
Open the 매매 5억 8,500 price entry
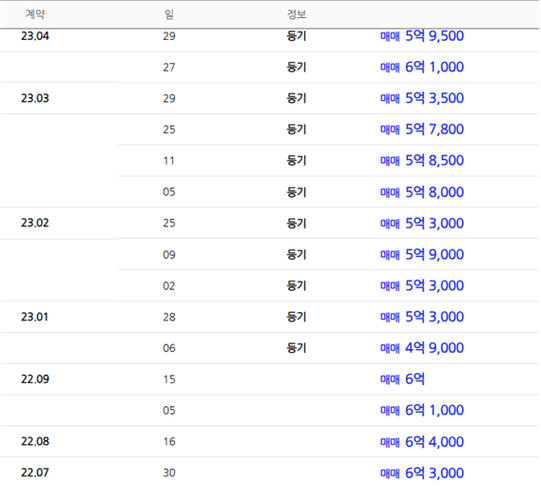click(x=422, y=160)
